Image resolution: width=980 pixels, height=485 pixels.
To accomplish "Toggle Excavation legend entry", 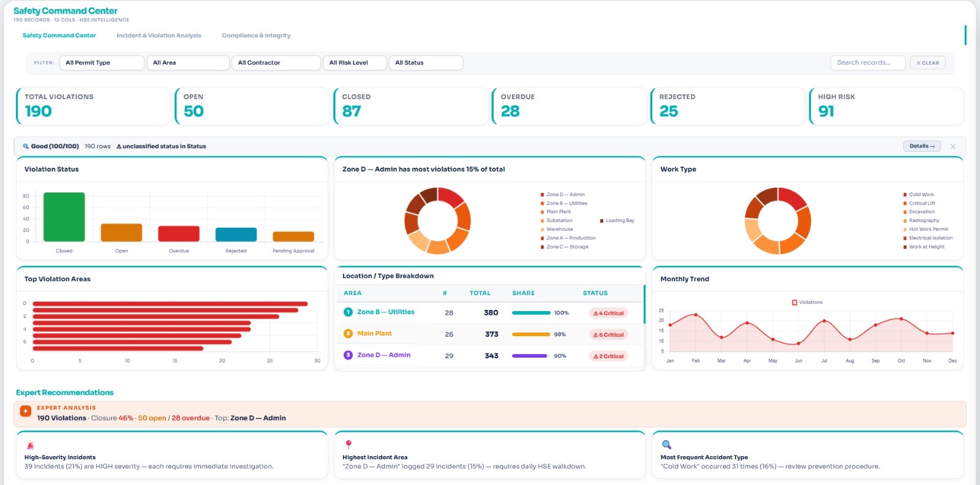I will [x=919, y=212].
